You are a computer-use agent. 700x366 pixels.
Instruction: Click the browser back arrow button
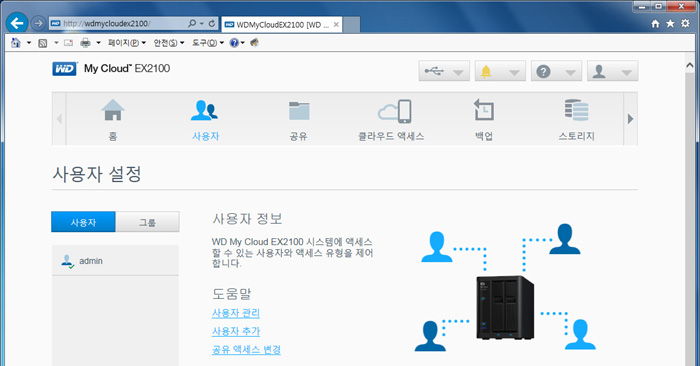click(17, 23)
